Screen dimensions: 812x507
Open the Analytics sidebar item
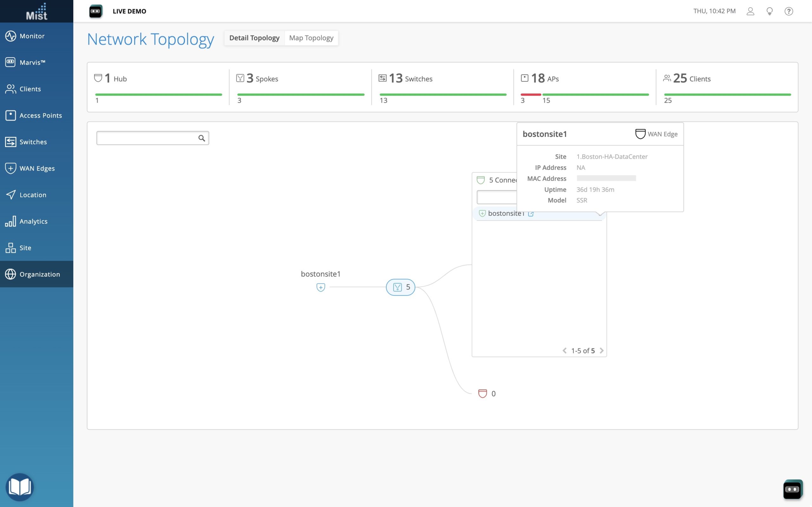click(x=33, y=221)
